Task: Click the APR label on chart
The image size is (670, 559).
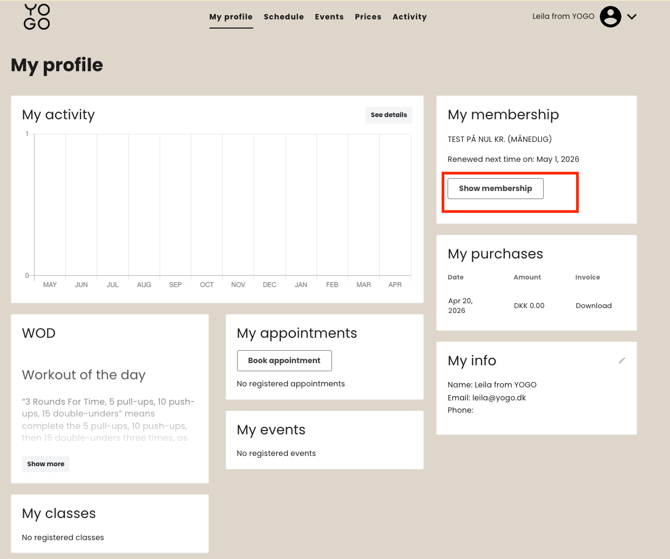Action: [x=395, y=285]
